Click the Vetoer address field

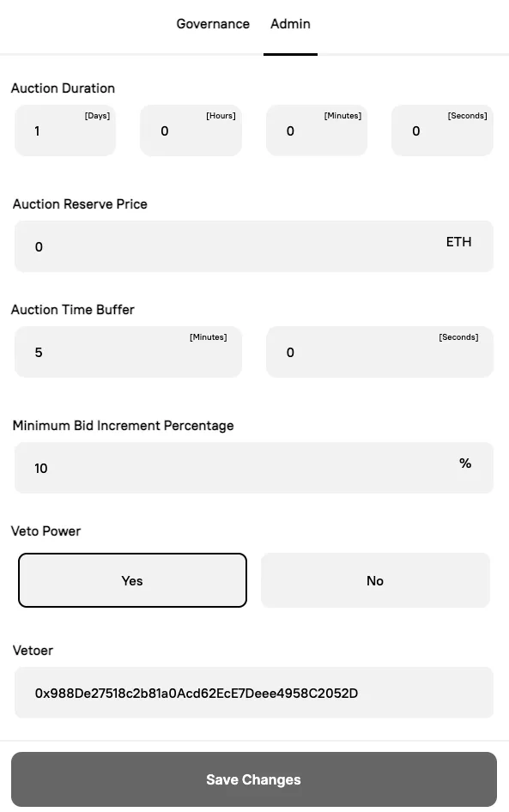(x=254, y=693)
